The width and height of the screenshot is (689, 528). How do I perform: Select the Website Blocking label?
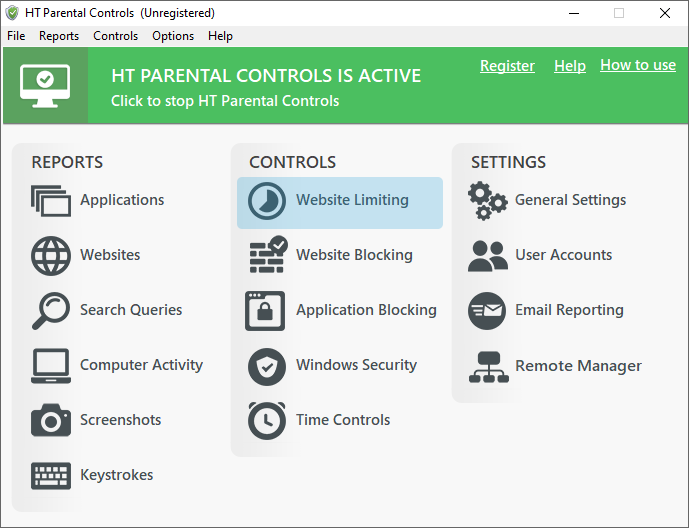tap(355, 255)
